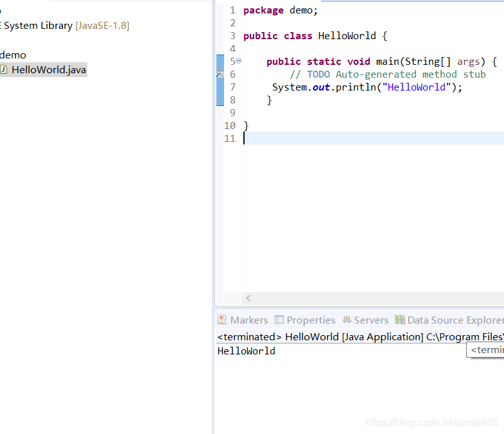Screen dimensions: 504x434
Task: Click the terminated HelloWorld console status line
Action: [360, 336]
